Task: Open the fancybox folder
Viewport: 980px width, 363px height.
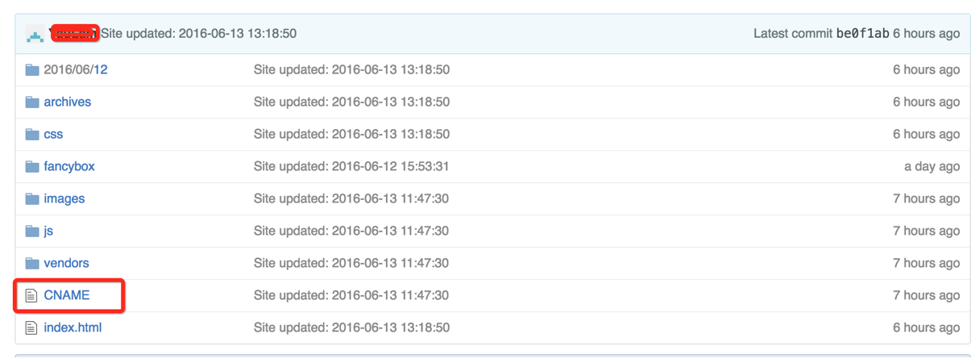Action: click(x=69, y=167)
